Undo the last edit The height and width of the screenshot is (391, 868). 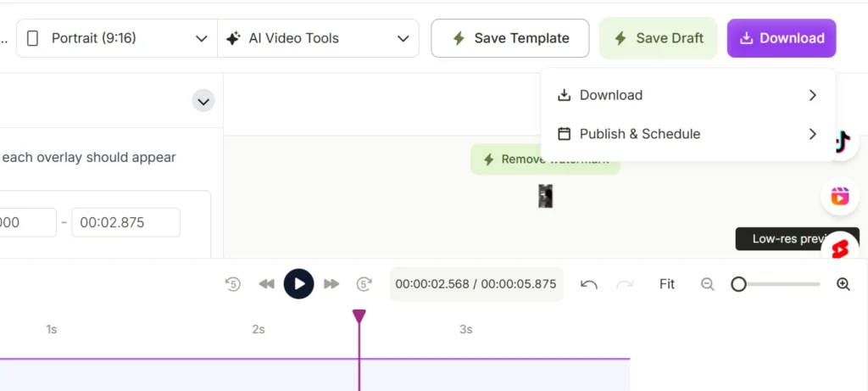click(589, 284)
